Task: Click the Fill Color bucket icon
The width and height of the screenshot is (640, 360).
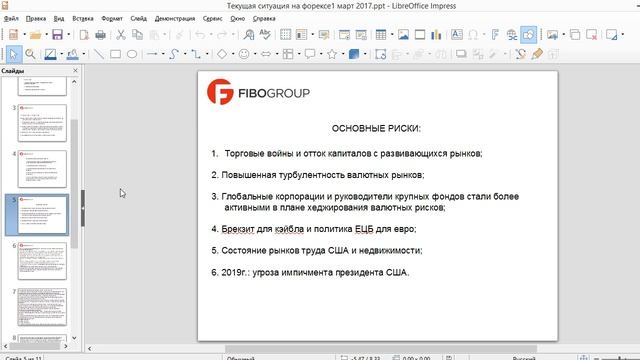Action: tap(72, 54)
